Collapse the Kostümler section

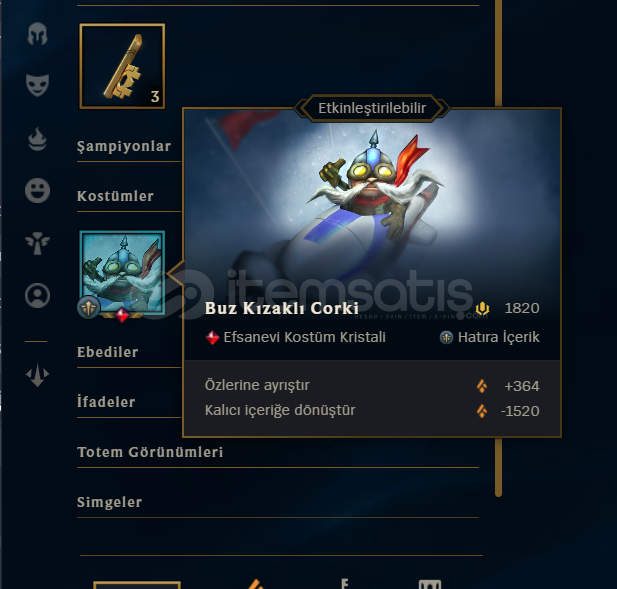pos(115,196)
